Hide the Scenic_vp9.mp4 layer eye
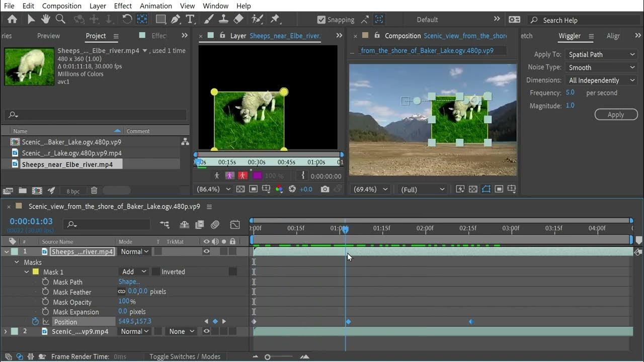Screen dimensions: 644x362 click(206, 331)
